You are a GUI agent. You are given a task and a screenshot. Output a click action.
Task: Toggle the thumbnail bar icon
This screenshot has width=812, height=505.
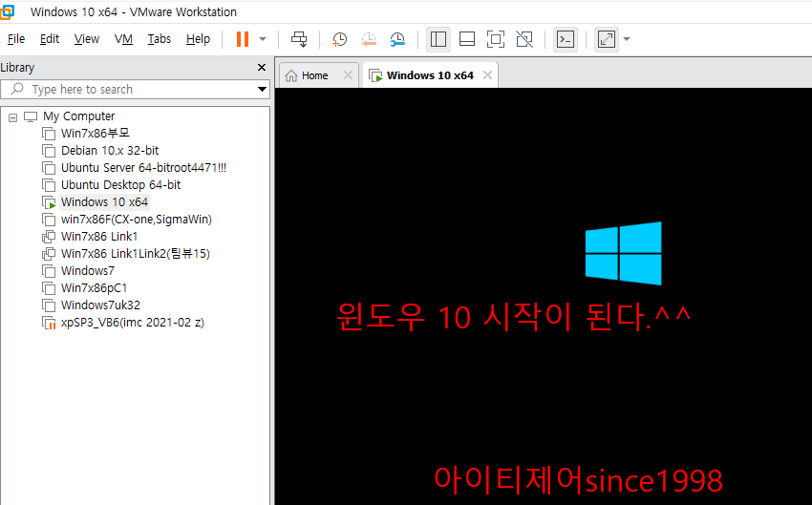point(467,39)
